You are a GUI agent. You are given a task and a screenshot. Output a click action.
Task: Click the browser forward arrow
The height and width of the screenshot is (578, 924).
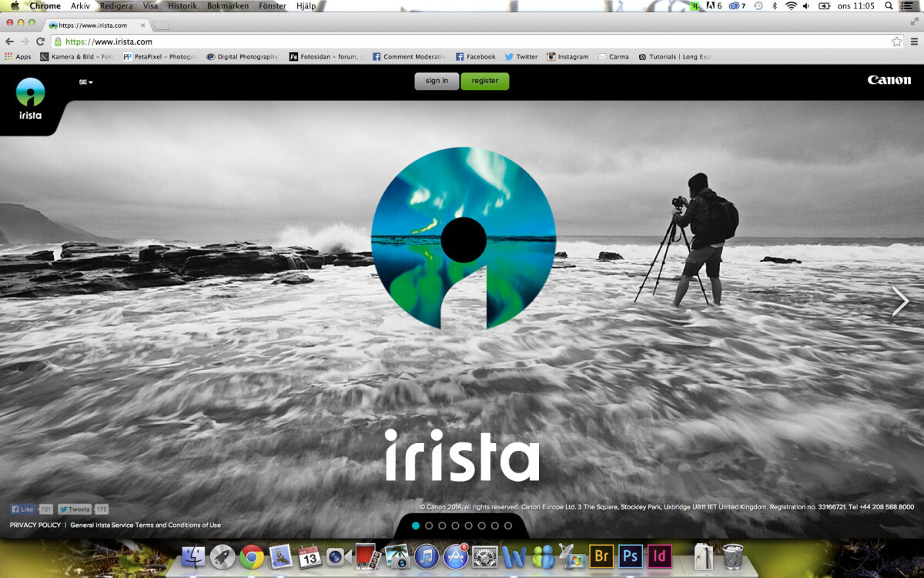click(x=25, y=42)
